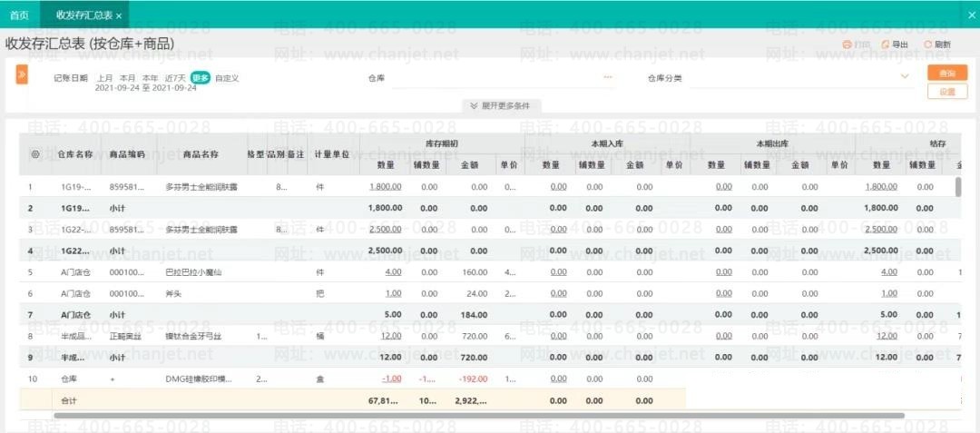The width and height of the screenshot is (980, 433).
Task: Open the 仓库分类 dropdown
Action: pyautogui.click(x=904, y=77)
